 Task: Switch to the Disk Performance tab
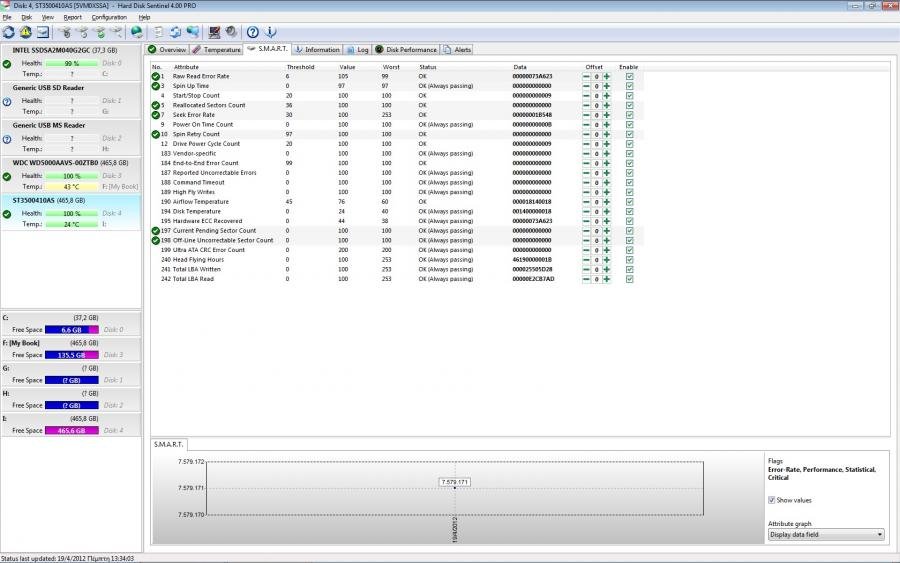tap(406, 49)
